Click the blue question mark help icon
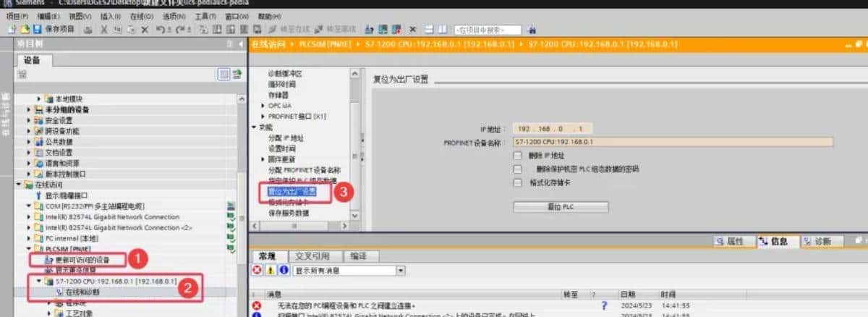 pos(604,305)
